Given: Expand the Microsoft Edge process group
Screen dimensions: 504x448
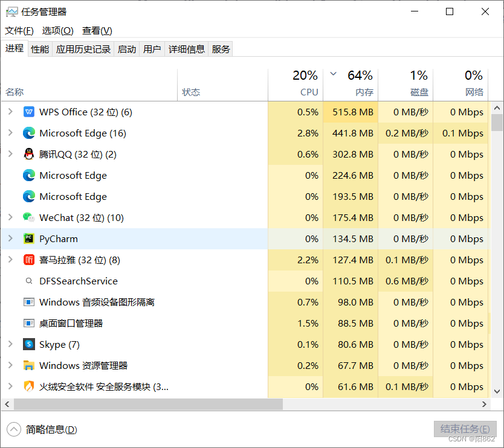Looking at the screenshot, I should [x=10, y=133].
